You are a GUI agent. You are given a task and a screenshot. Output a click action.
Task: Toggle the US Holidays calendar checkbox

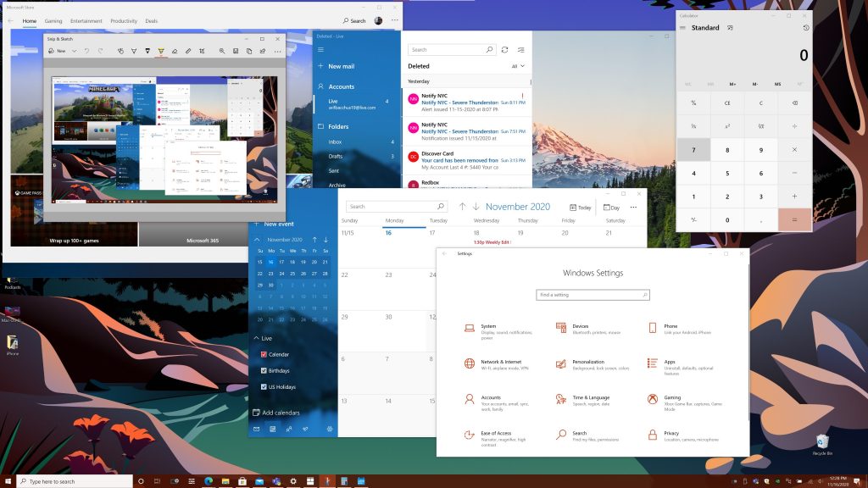(264, 387)
